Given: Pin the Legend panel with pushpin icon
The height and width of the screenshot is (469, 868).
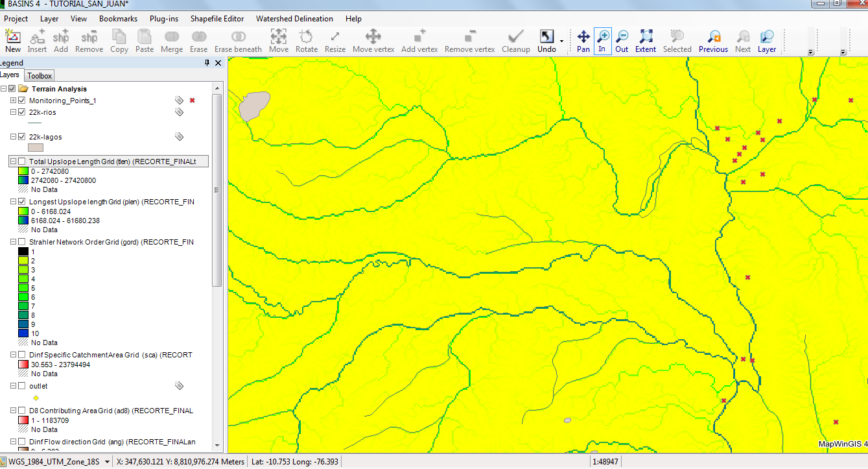Looking at the screenshot, I should click(207, 63).
